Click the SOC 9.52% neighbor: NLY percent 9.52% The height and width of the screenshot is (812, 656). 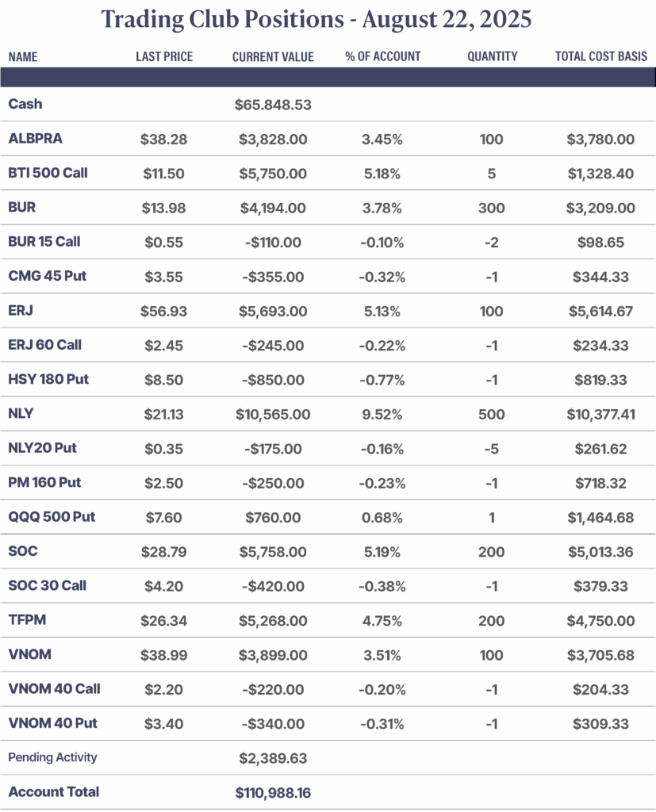(382, 414)
